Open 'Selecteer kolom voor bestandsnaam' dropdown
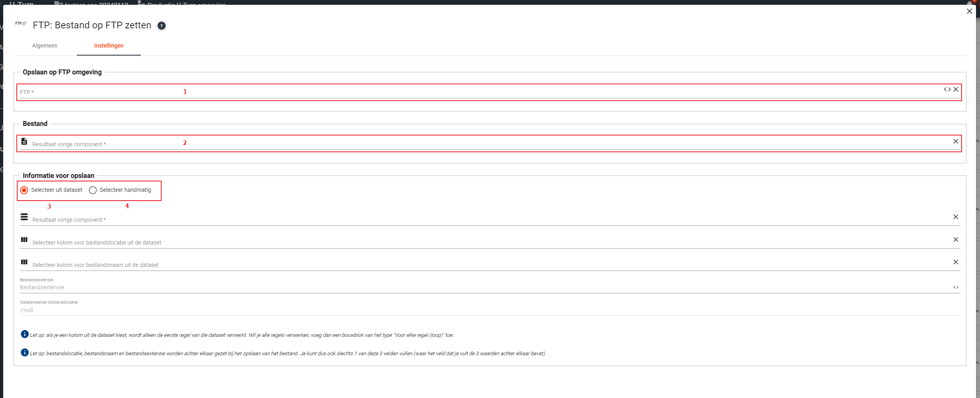Image resolution: width=980 pixels, height=398 pixels. click(x=480, y=265)
